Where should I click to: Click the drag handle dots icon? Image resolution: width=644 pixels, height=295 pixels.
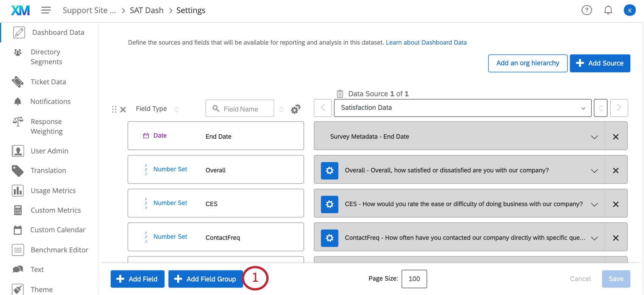point(114,109)
